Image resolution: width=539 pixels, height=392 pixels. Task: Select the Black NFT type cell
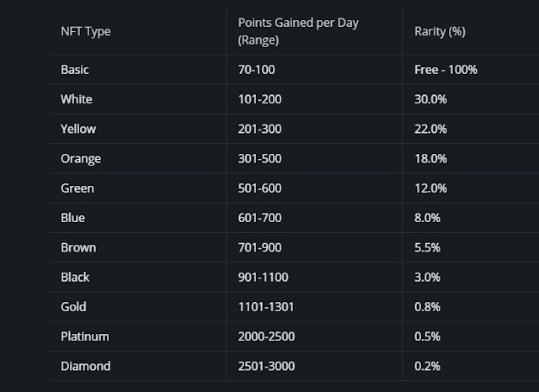pos(75,277)
